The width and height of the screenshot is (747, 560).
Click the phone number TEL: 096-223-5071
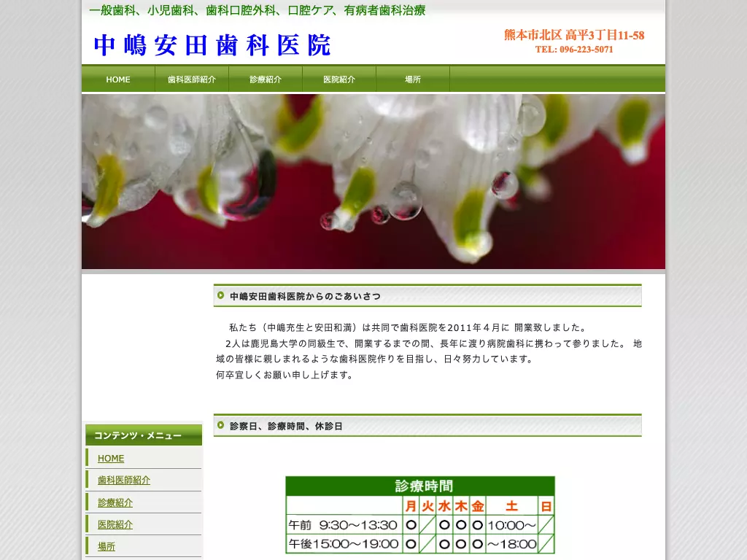[574, 50]
